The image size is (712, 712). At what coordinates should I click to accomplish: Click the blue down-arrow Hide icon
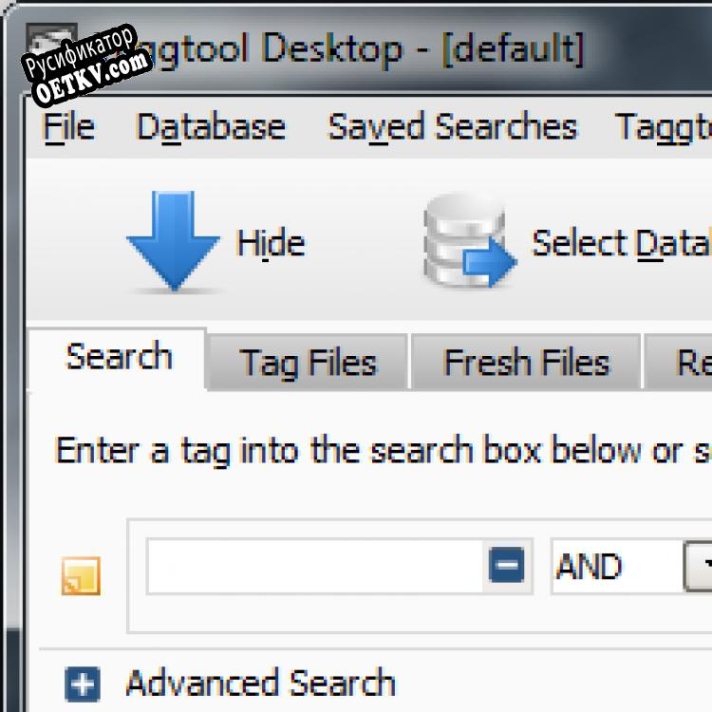[x=173, y=241]
